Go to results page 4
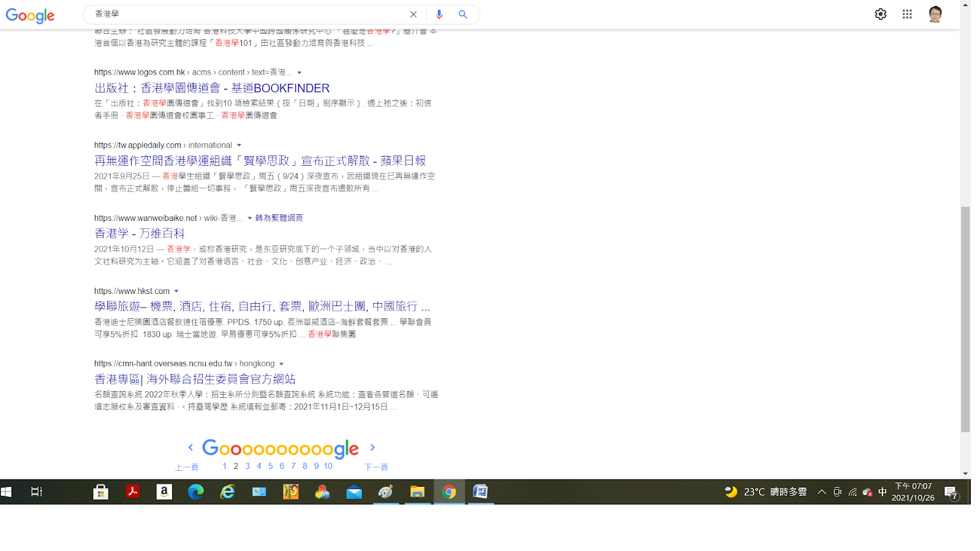980x551 pixels. [x=259, y=466]
